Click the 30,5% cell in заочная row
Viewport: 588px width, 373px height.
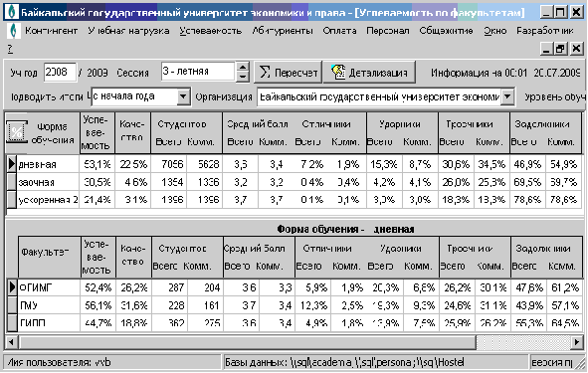[x=98, y=182]
